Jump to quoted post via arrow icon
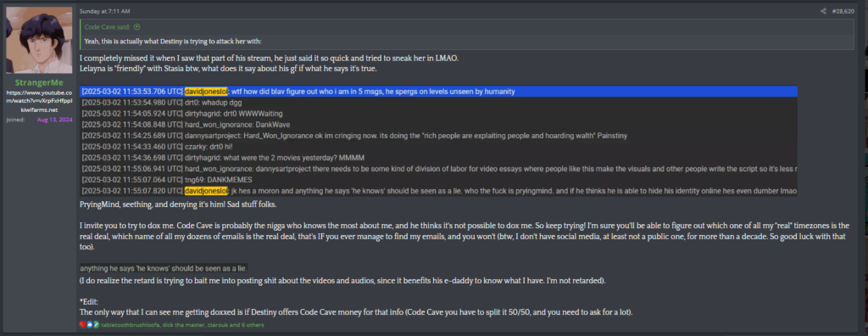This screenshot has width=868, height=336. [x=136, y=26]
